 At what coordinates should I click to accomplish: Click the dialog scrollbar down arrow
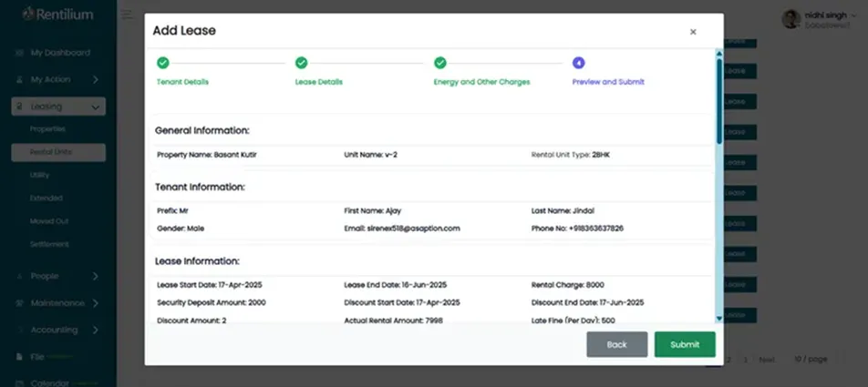coord(719,319)
